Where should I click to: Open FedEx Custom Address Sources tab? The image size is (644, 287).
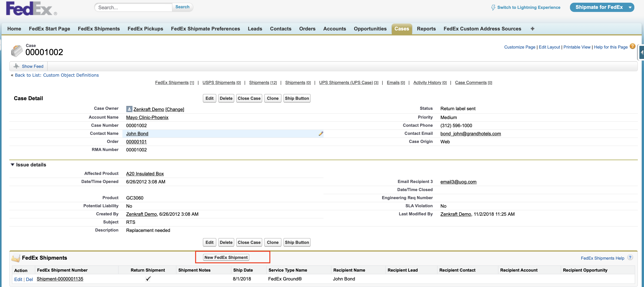pos(482,29)
